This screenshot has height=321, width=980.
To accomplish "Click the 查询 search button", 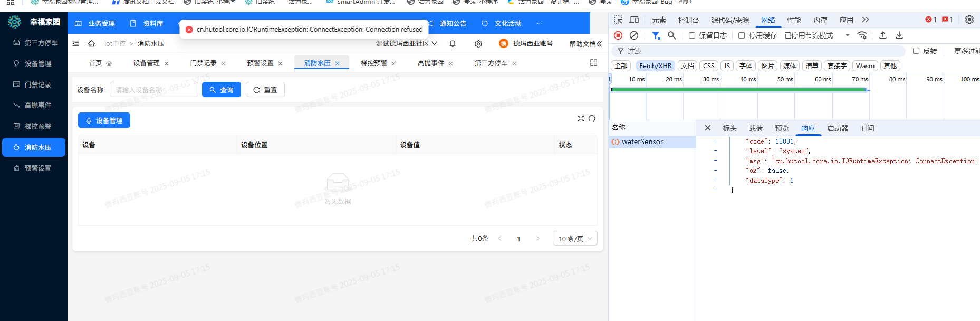I will coord(222,90).
